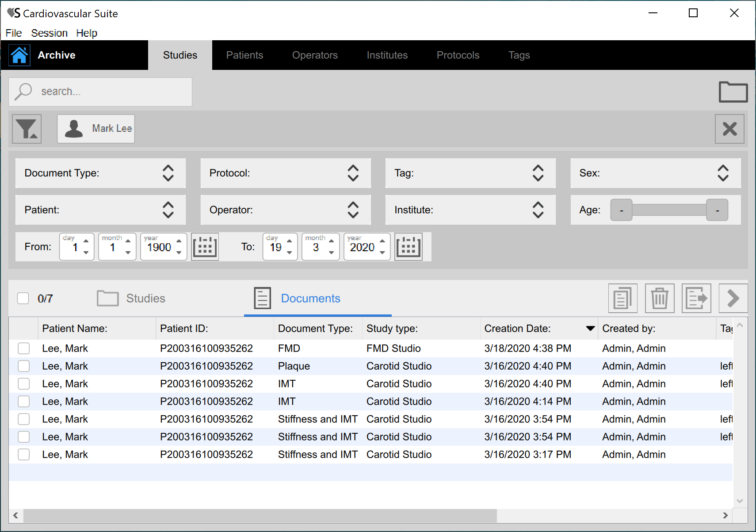The image size is (756, 532).
Task: Check the select-all 0/7 checkbox
Action: pos(23,299)
